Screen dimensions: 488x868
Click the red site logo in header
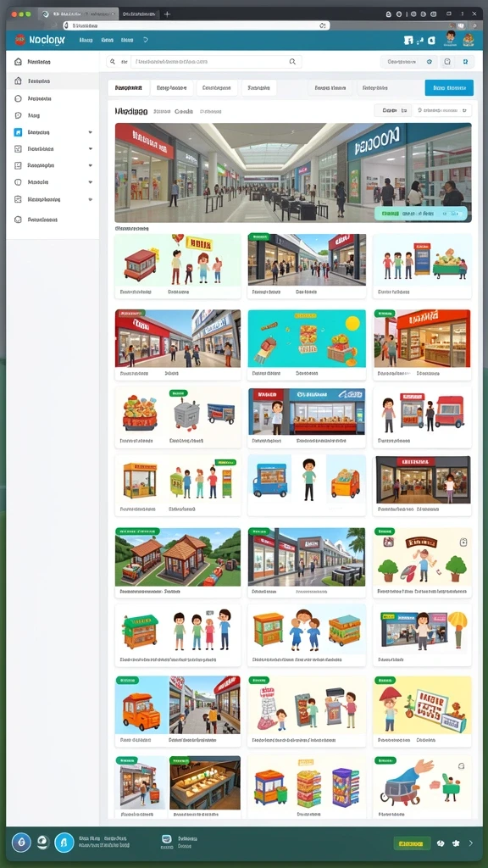click(20, 39)
